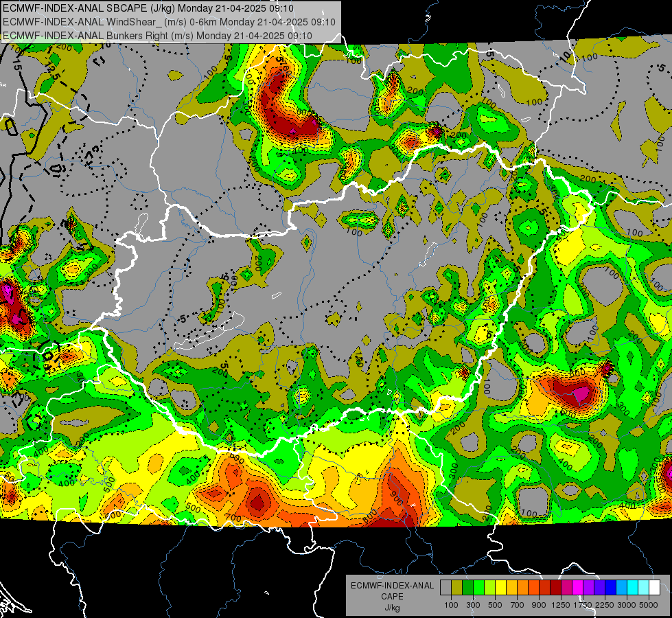Click the 1250 value in the legend scale
Image resolution: width=672 pixels, height=618 pixels.
tap(561, 605)
